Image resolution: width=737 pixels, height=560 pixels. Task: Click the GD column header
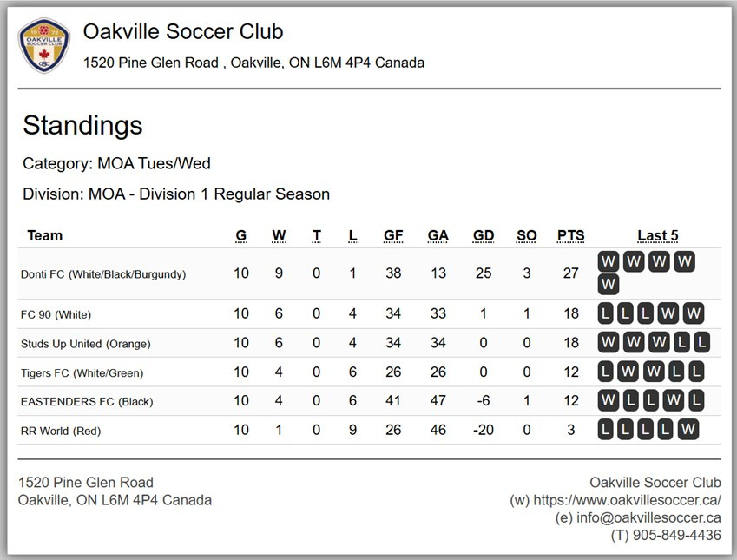[484, 235]
